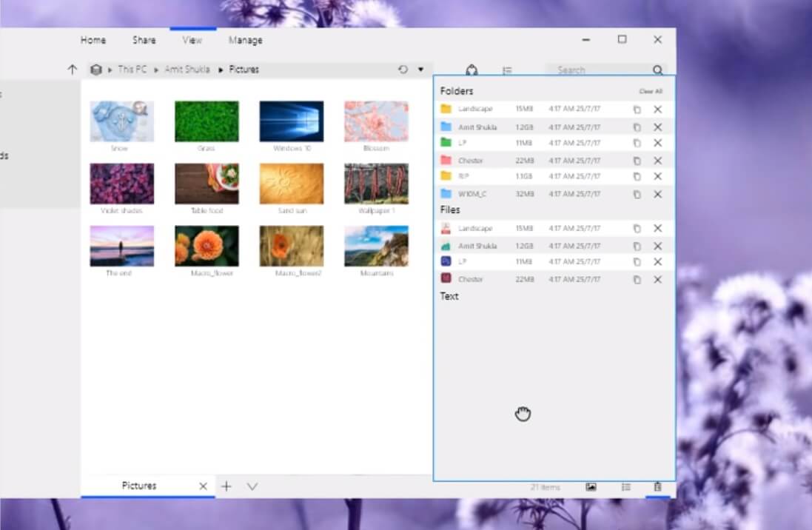812x530 pixels.
Task: Select the W10M_C folder name in clipboard
Action: point(472,194)
